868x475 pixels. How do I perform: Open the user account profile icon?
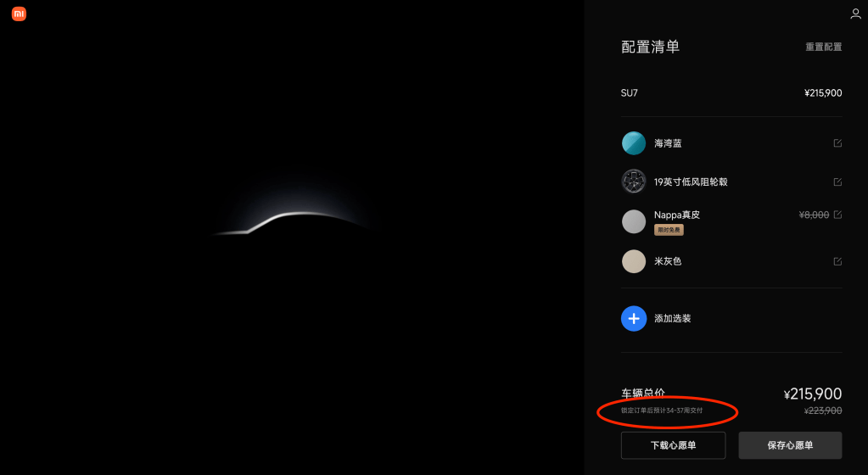click(x=855, y=14)
